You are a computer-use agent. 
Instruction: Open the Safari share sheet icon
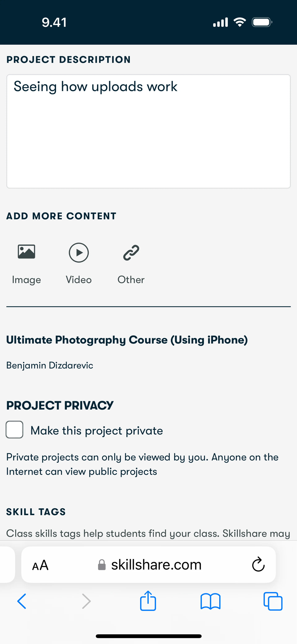[148, 601]
